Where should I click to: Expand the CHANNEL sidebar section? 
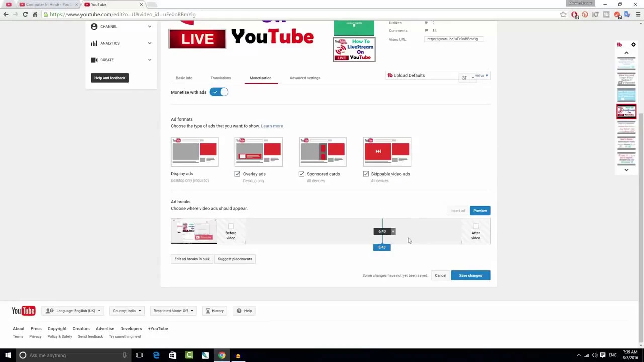coord(121,26)
